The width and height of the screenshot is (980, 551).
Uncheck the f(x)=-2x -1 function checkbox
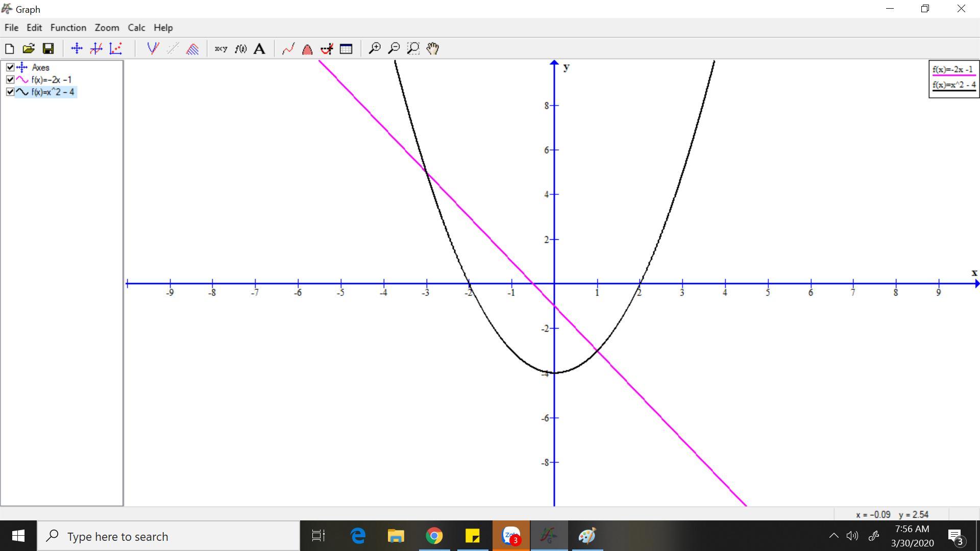click(x=10, y=80)
